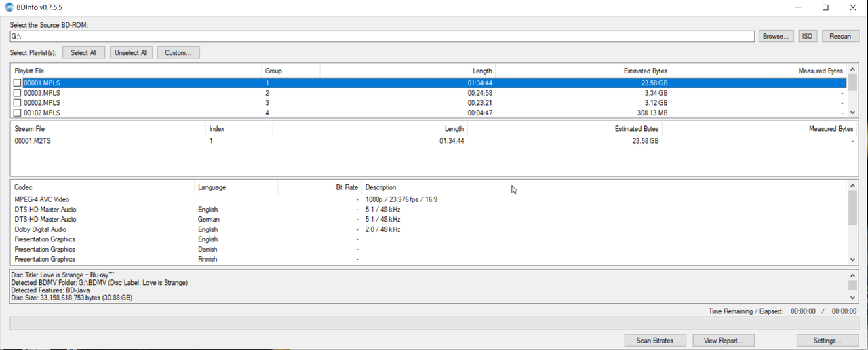Click codec list scrollbar up arrow
The image size is (868, 350).
[x=852, y=185]
